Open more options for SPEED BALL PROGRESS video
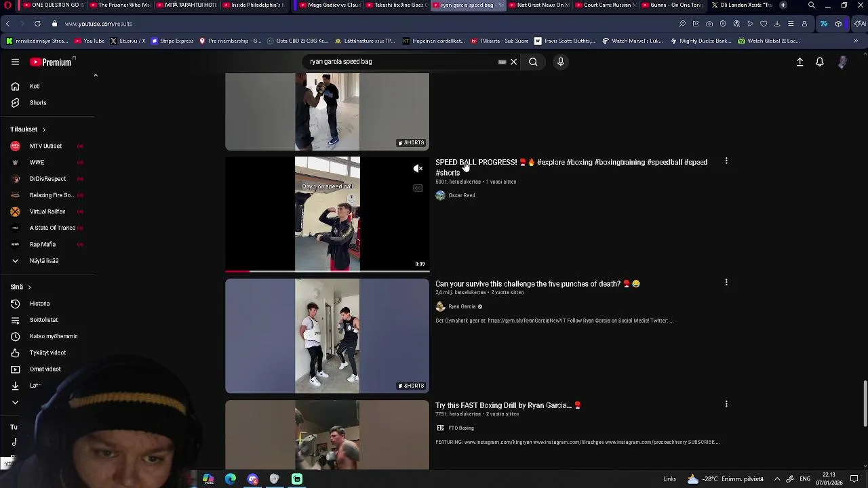The height and width of the screenshot is (488, 868). [x=726, y=161]
